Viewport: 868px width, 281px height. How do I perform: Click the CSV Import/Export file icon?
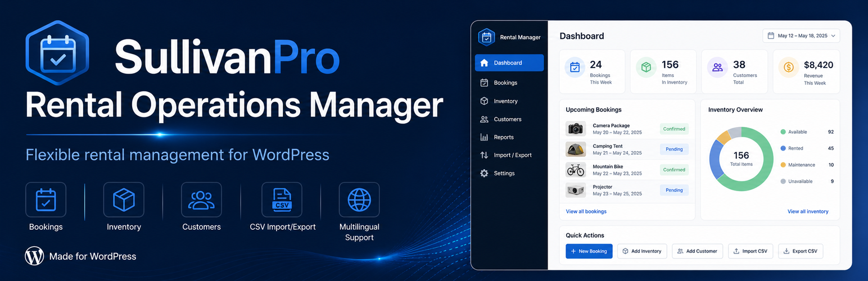click(282, 200)
